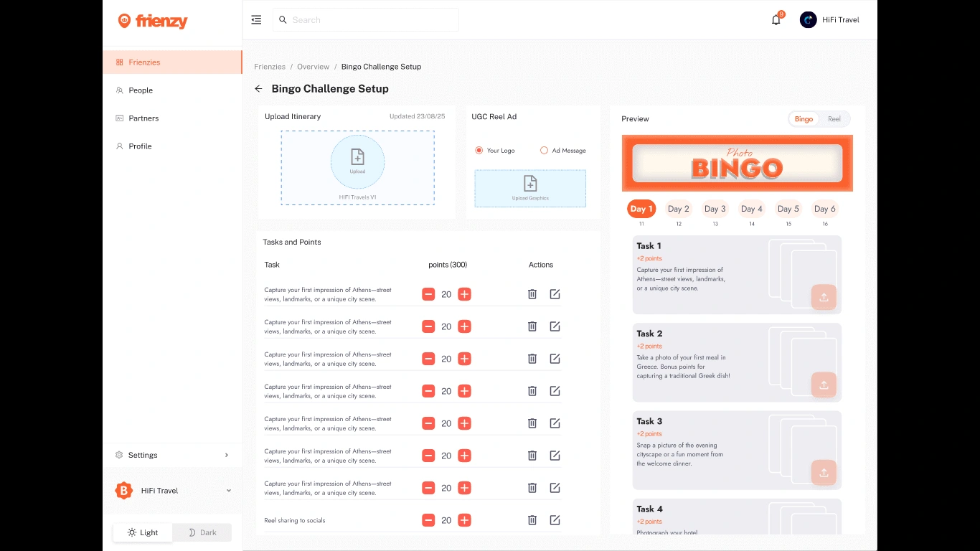
Task: Switch to Dark theme
Action: pos(202,532)
